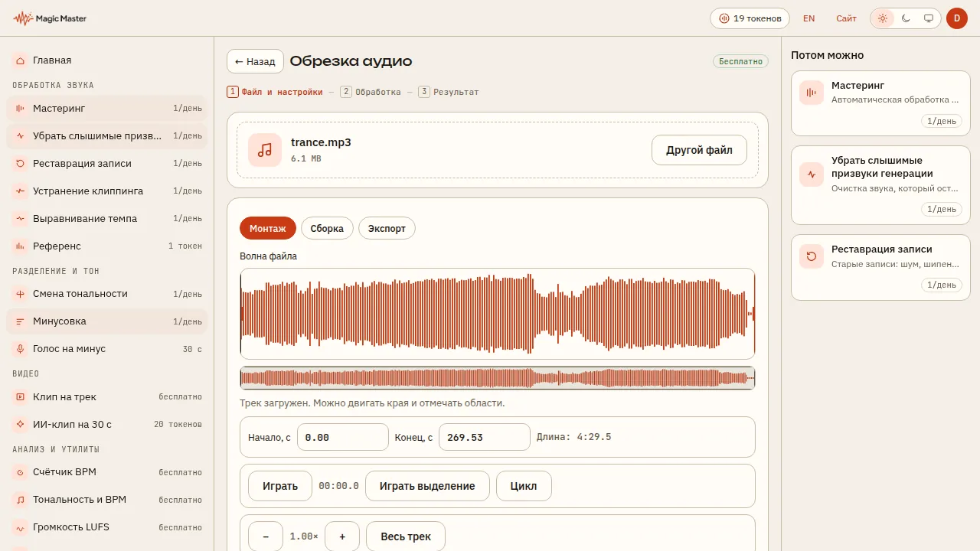The image size is (980, 551).
Task: Open Тональность и BPM note icon
Action: click(x=20, y=500)
